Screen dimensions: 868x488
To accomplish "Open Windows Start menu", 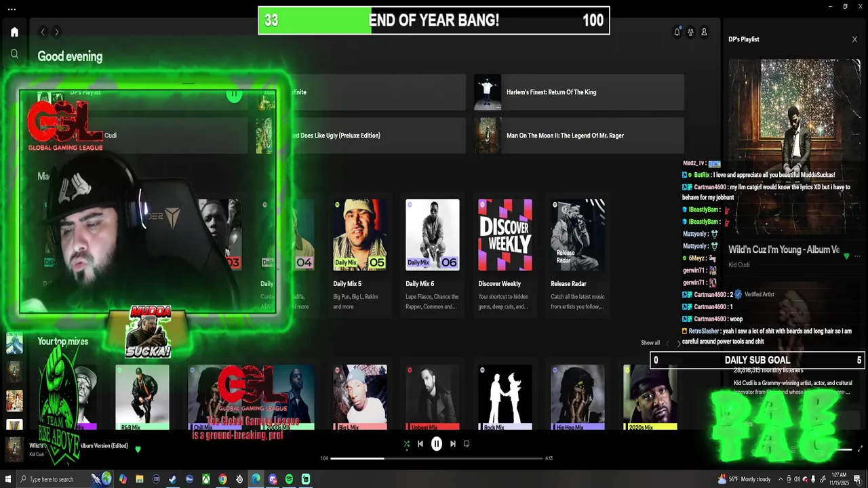I will (8, 479).
